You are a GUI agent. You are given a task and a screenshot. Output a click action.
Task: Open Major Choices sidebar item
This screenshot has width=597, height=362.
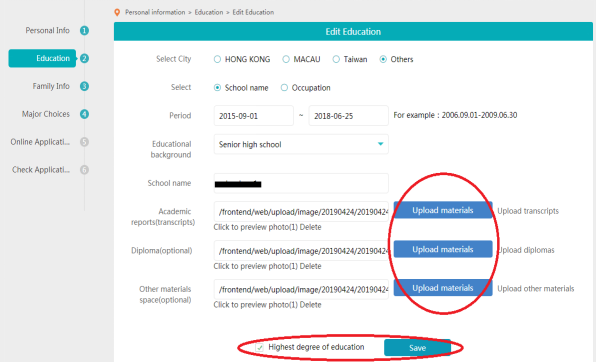(46, 114)
